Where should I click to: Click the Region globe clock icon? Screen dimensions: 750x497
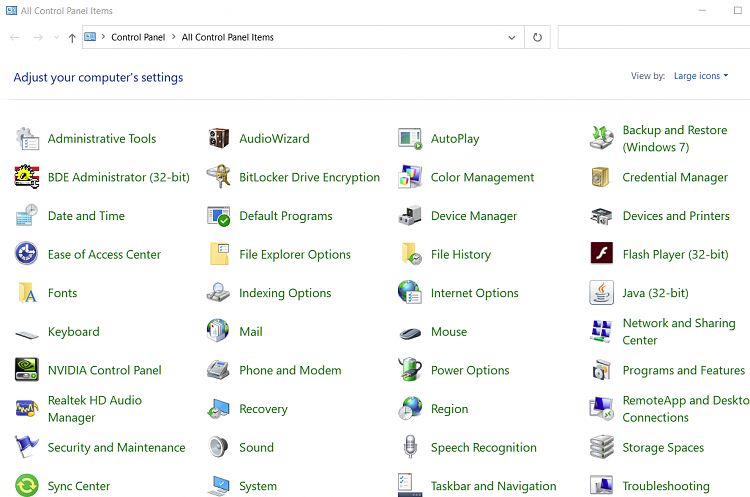(410, 408)
